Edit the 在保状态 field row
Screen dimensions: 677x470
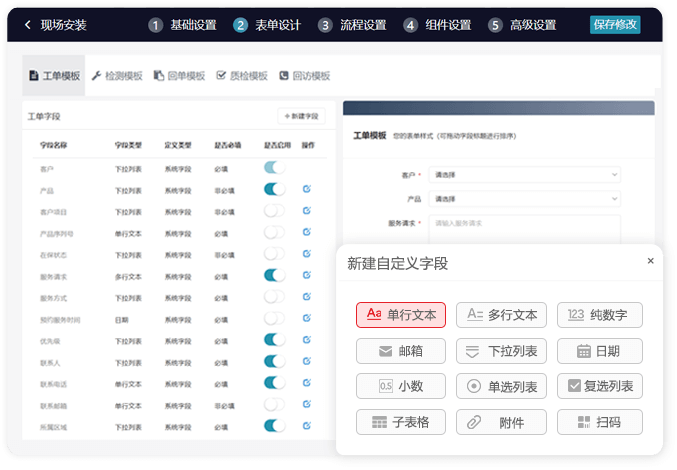307,254
